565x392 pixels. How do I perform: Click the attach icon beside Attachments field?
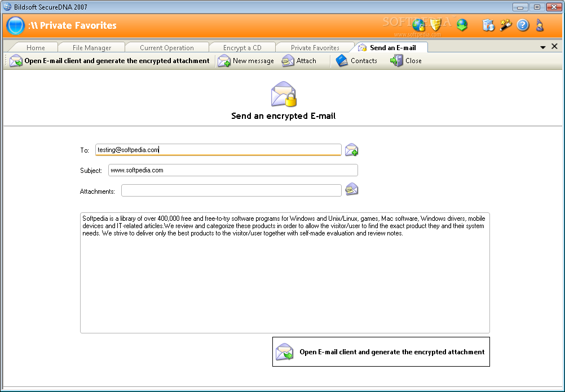pyautogui.click(x=352, y=189)
